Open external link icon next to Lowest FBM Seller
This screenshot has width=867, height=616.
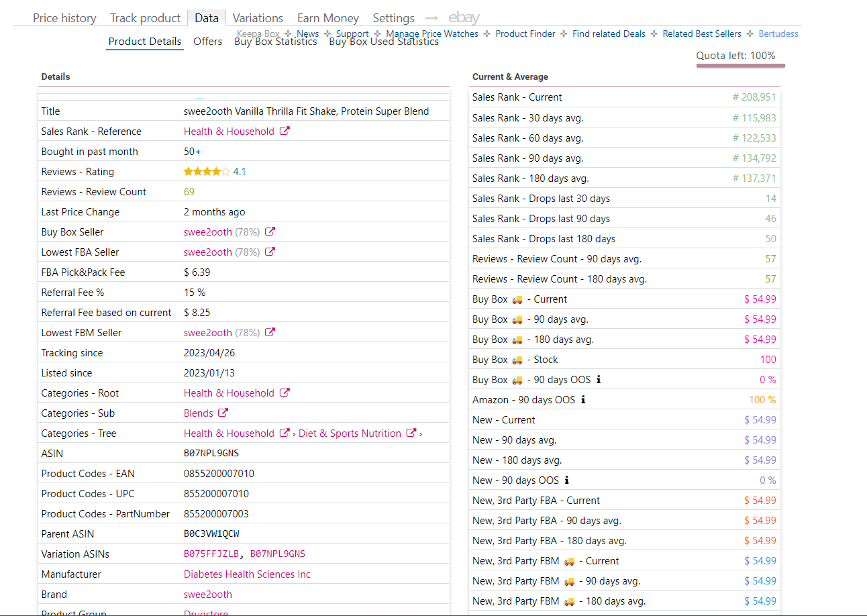[x=270, y=332]
